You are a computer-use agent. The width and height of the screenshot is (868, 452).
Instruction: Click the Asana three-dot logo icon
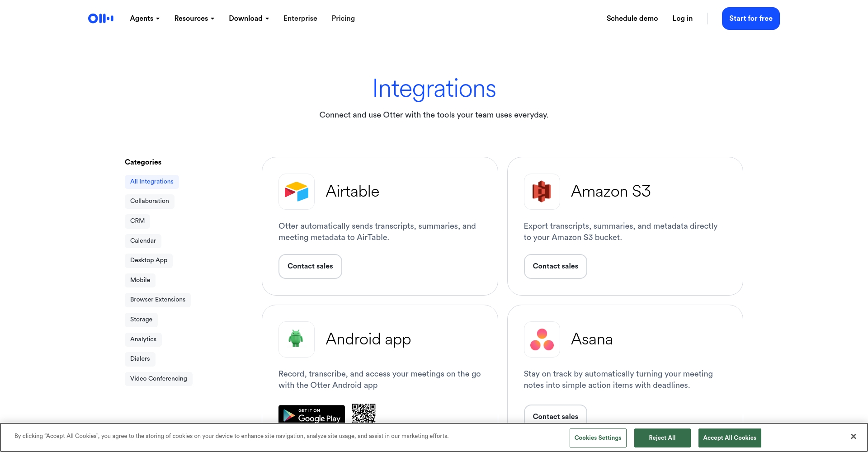point(542,339)
